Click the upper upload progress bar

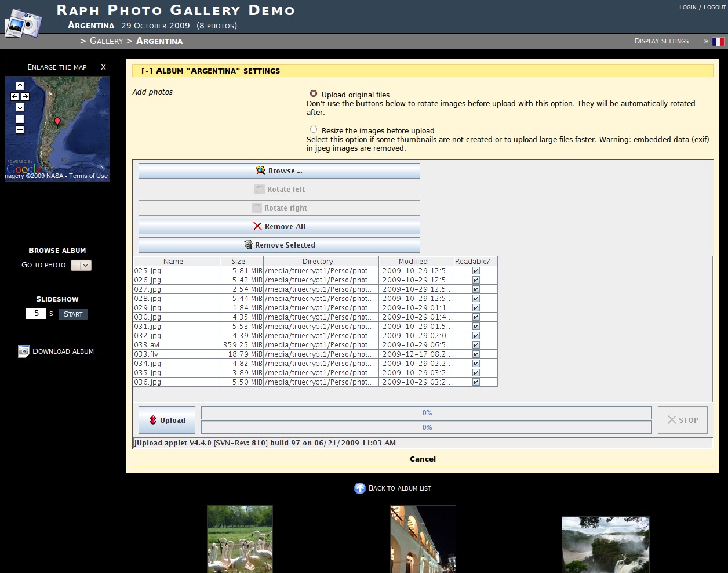(x=427, y=413)
